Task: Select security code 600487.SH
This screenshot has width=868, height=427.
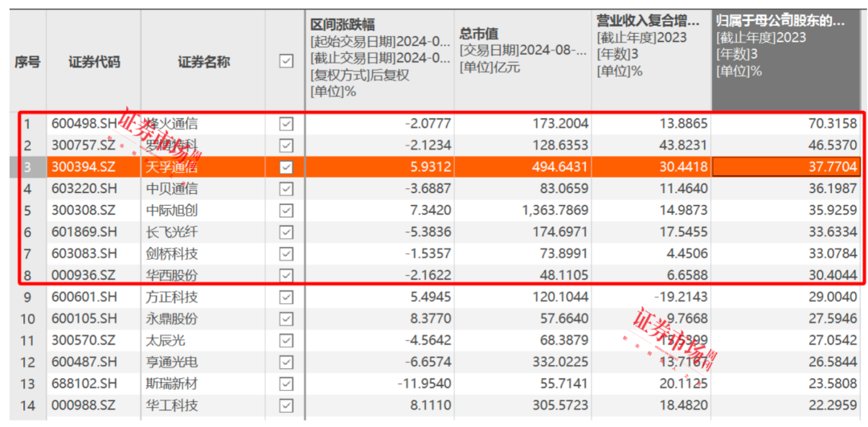Action: [x=84, y=362]
